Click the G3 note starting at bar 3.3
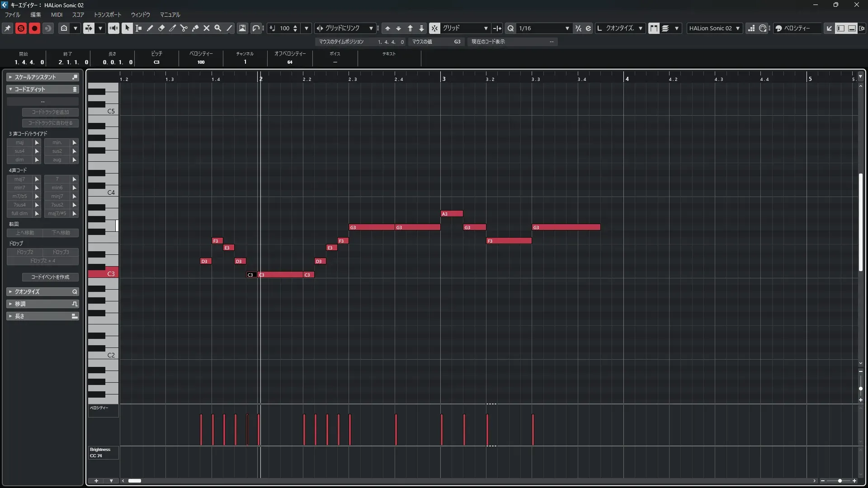Image resolution: width=868 pixels, height=488 pixels. pos(566,227)
